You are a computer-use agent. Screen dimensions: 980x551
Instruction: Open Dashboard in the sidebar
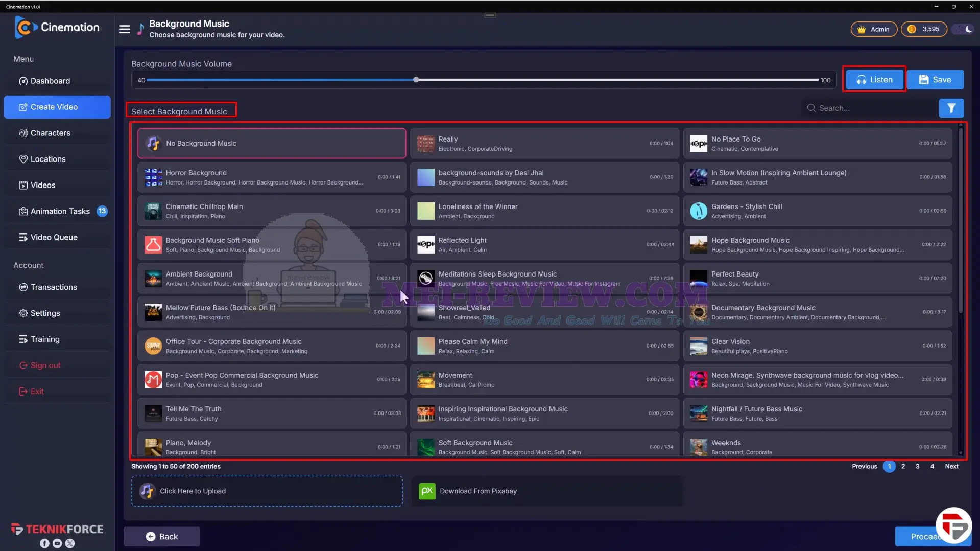[57, 81]
